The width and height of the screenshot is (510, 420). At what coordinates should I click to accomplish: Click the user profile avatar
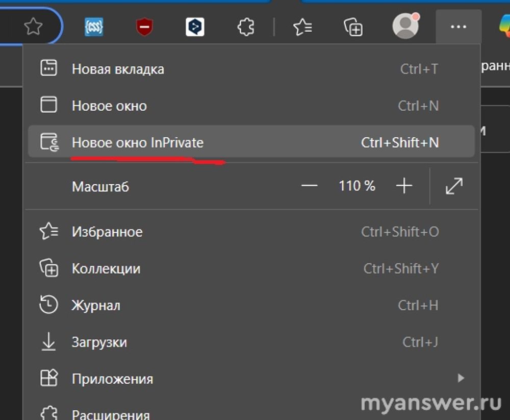click(x=405, y=26)
